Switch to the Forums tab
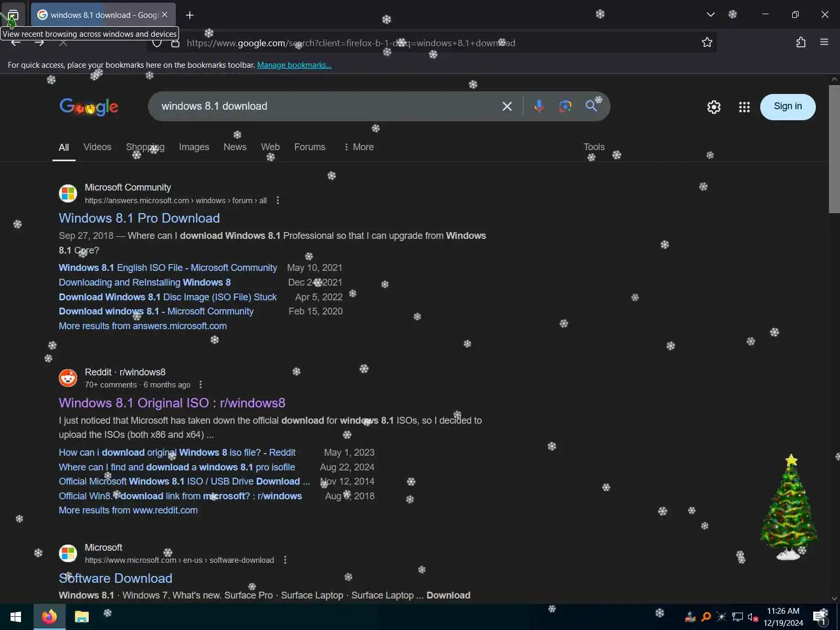The height and width of the screenshot is (630, 840). [x=310, y=147]
